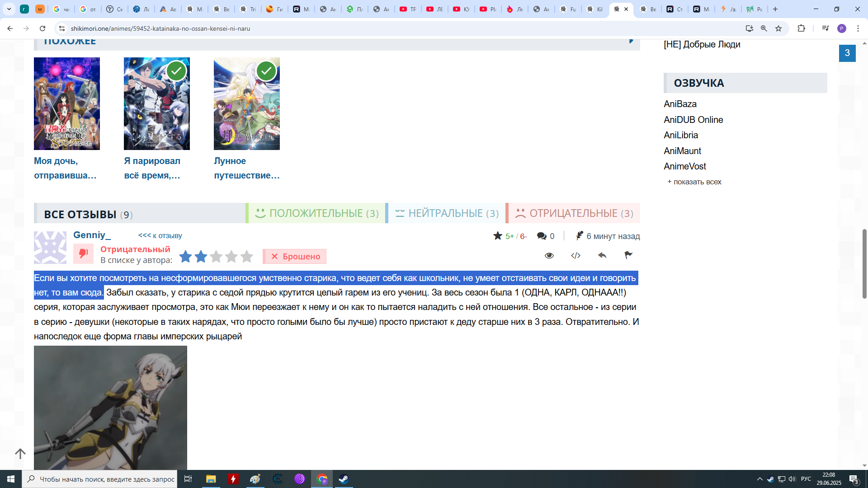Click the flag report icon in review
This screenshot has height=488, width=868.
[628, 255]
